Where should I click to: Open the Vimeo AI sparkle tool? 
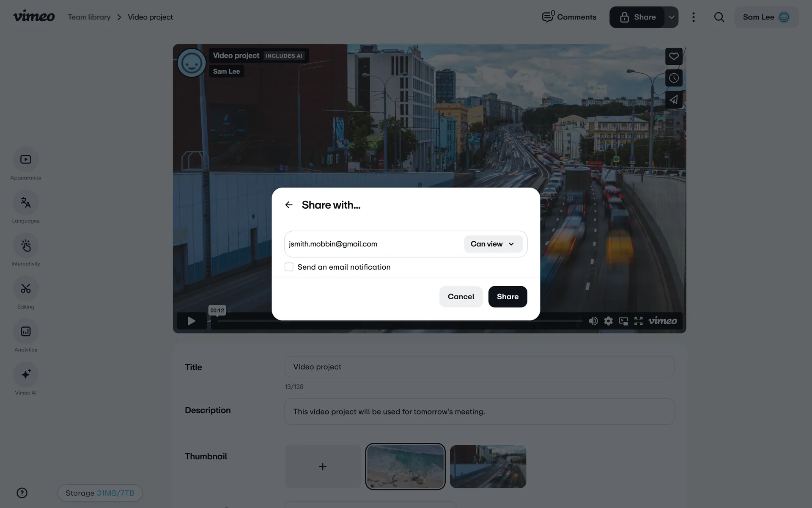point(26,375)
